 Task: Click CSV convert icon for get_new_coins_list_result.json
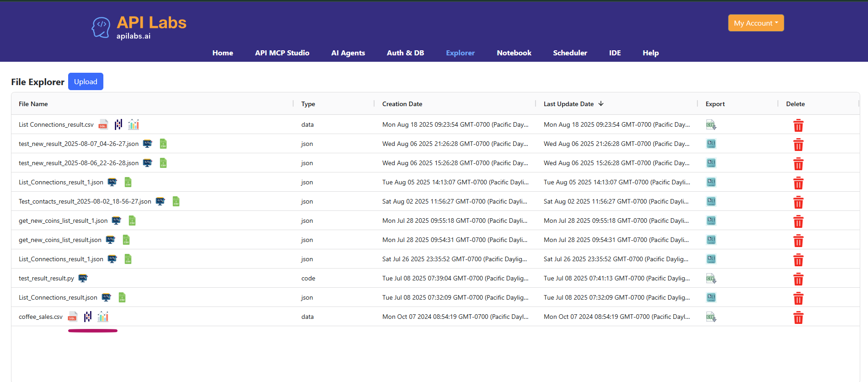pyautogui.click(x=126, y=240)
